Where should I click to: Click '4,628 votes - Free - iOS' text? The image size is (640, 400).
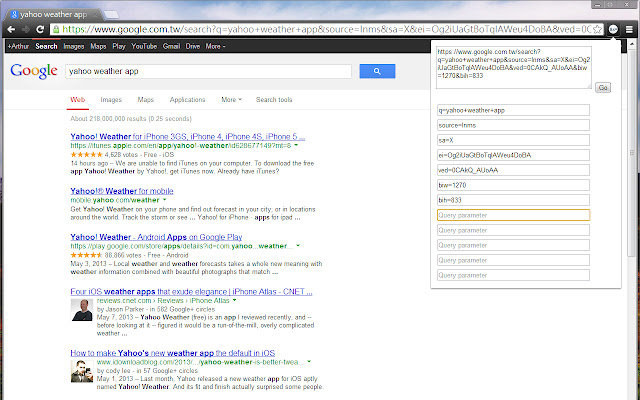click(139, 155)
